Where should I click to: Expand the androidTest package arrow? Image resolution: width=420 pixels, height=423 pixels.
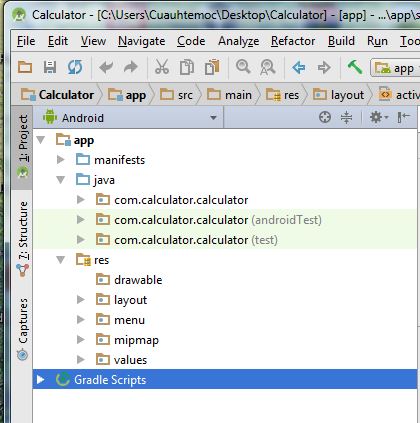click(81, 220)
